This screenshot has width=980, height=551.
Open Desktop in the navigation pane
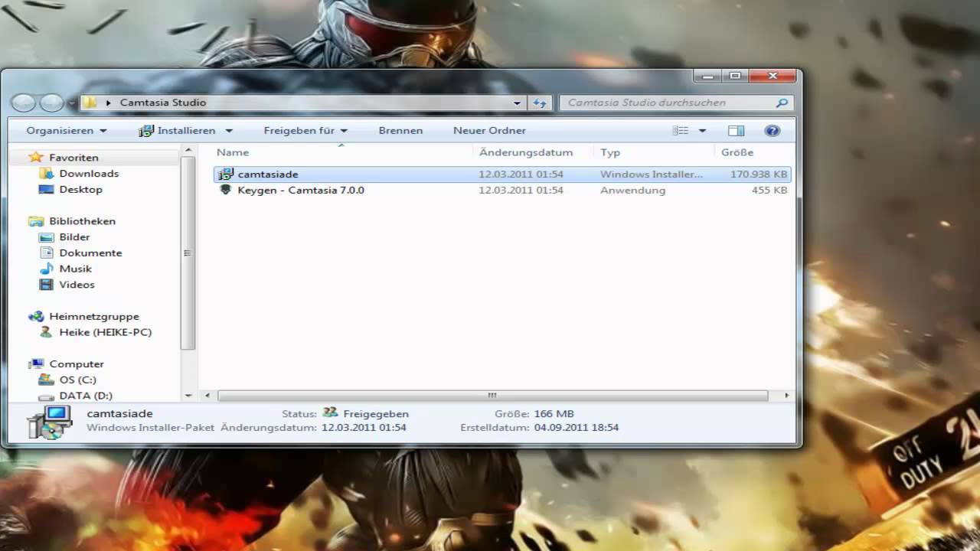click(x=80, y=189)
